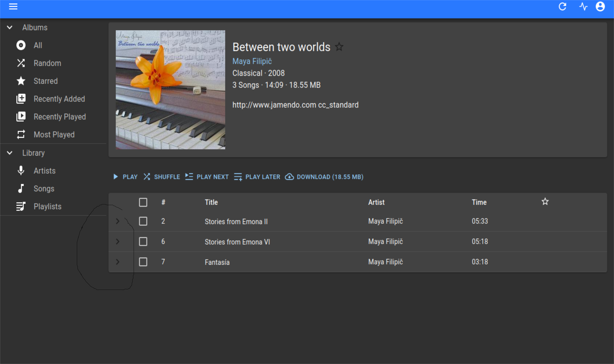Click the album cover artwork

point(170,89)
